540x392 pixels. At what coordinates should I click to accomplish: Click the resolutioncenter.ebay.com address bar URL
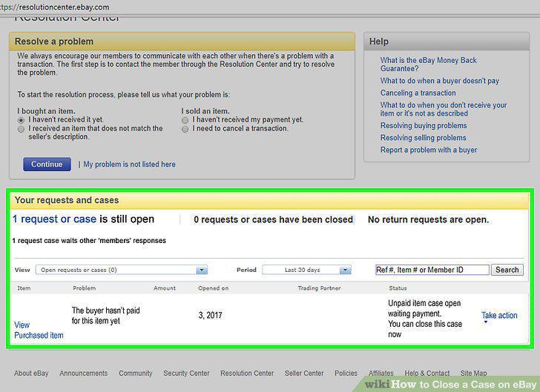click(x=55, y=7)
